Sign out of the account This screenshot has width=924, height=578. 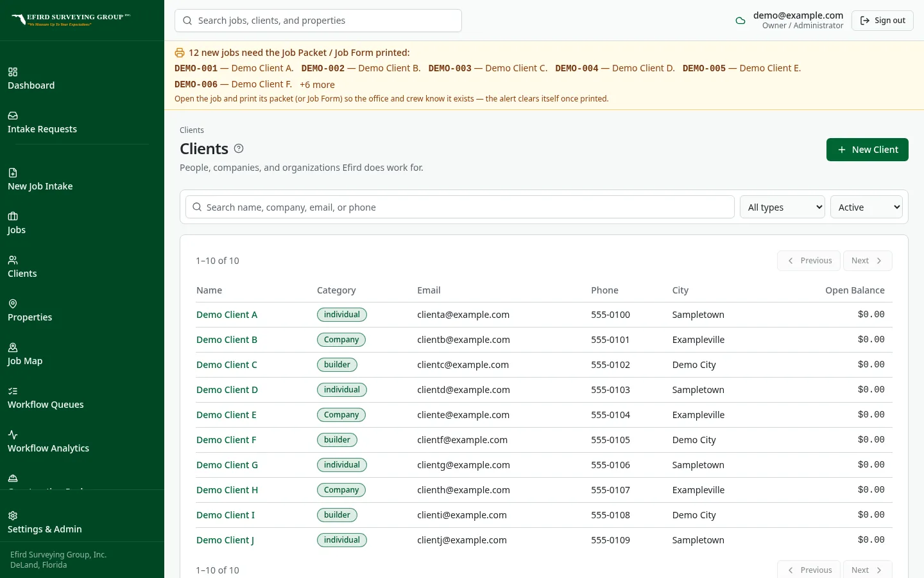(x=882, y=21)
